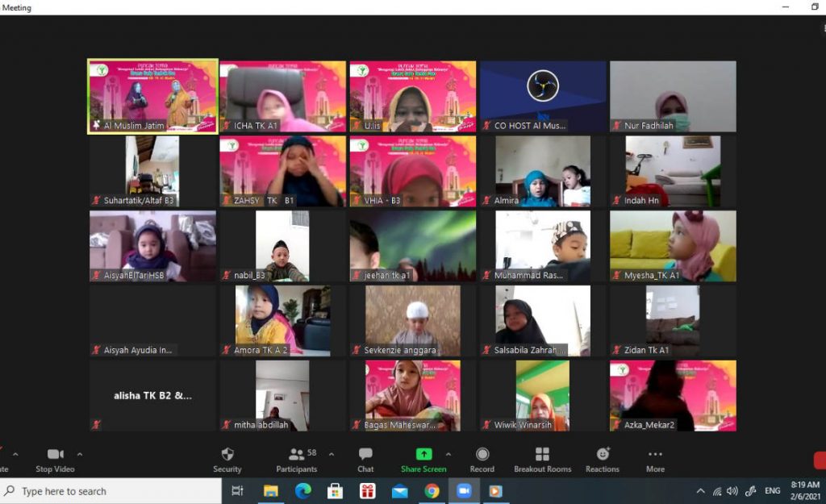Open the Security shield options
The height and width of the screenshot is (504, 826).
tap(227, 459)
